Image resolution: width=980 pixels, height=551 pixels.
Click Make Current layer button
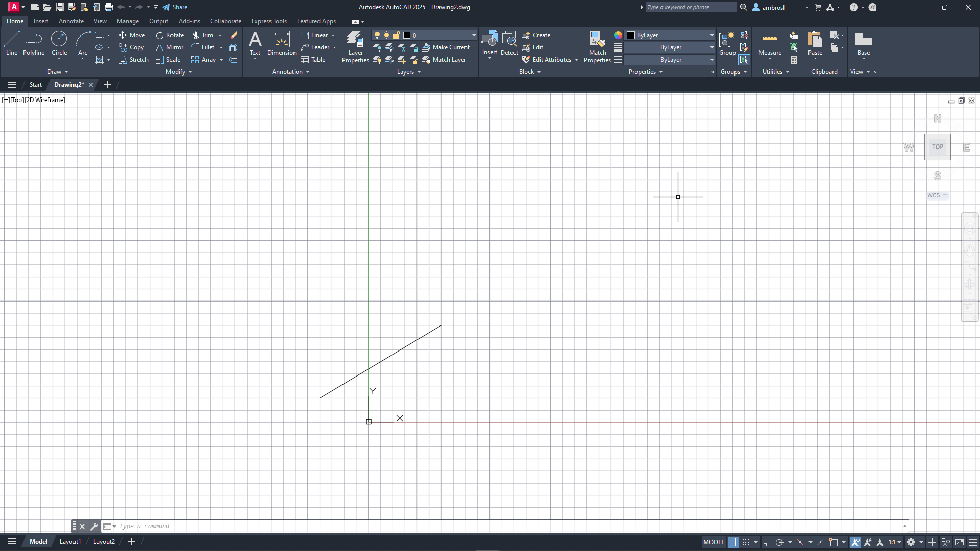click(446, 47)
